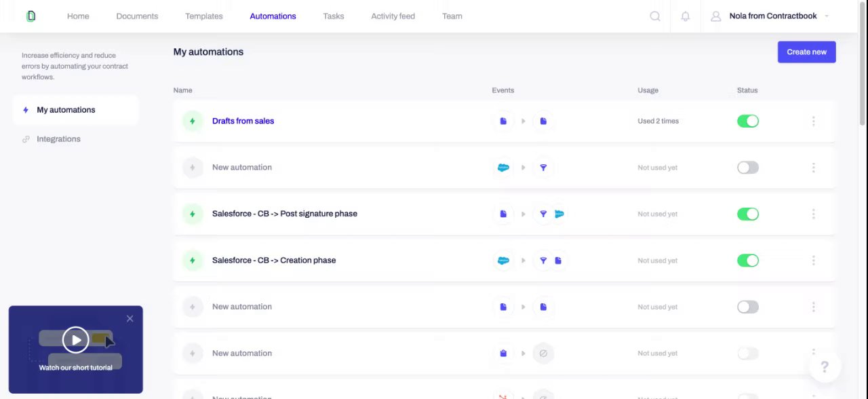This screenshot has width=868, height=399.
Task: Play the short tutorial video
Action: 76,340
